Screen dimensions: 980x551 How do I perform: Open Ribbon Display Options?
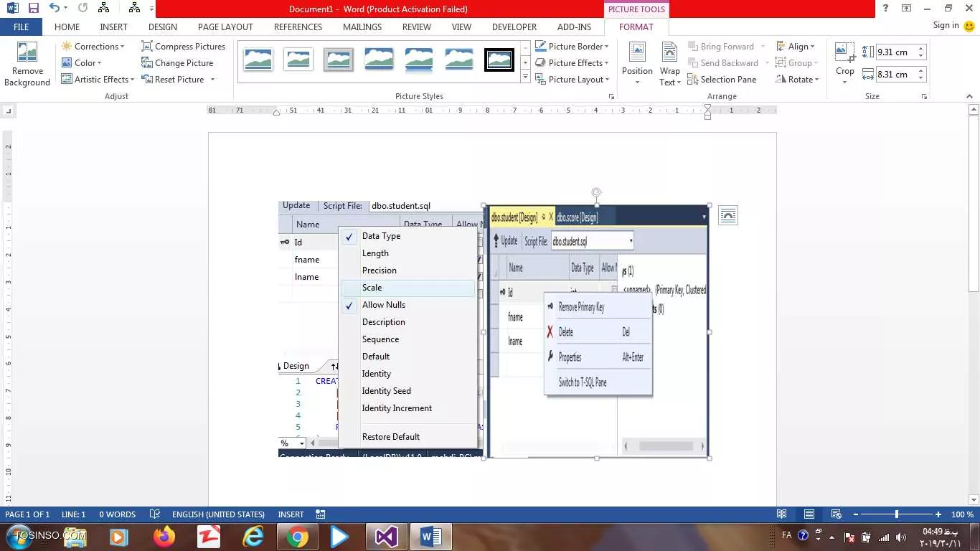pos(907,9)
